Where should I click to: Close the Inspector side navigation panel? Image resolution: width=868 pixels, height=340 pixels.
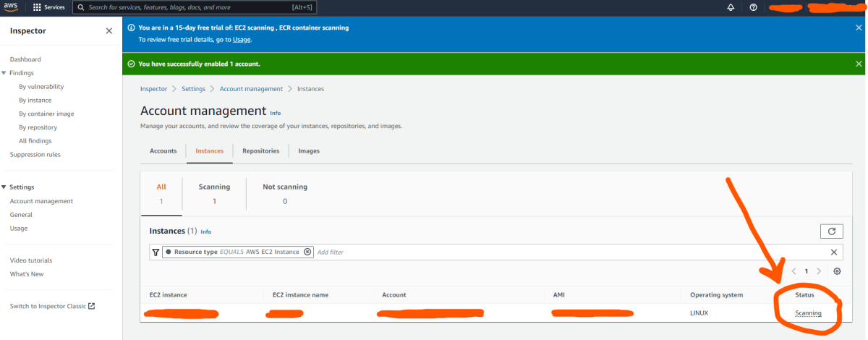[109, 31]
